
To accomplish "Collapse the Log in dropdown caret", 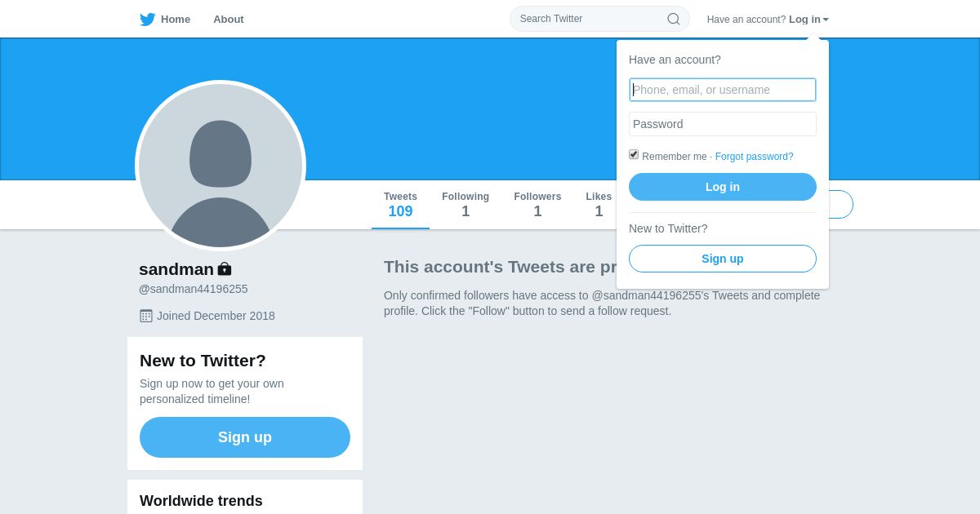I will [826, 20].
